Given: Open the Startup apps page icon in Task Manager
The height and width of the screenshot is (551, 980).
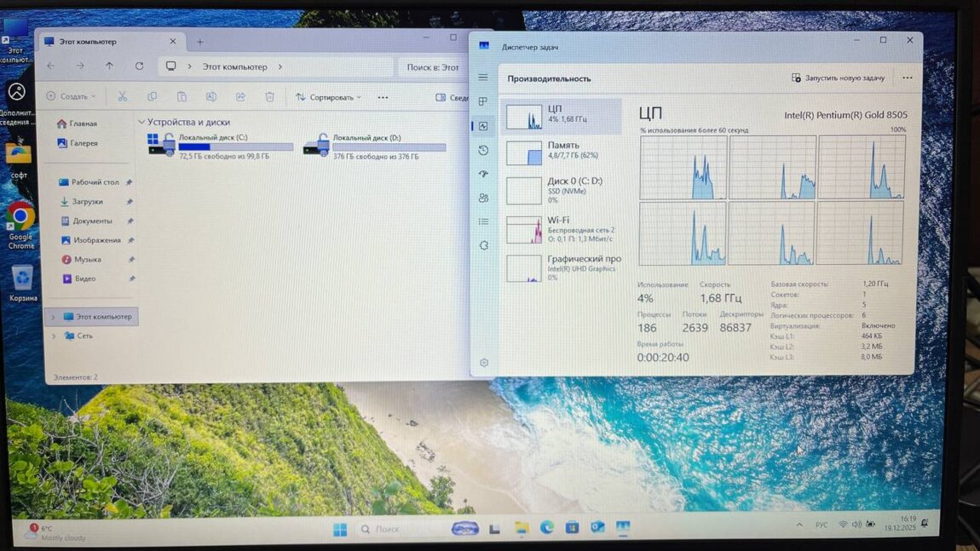Looking at the screenshot, I should tap(483, 174).
